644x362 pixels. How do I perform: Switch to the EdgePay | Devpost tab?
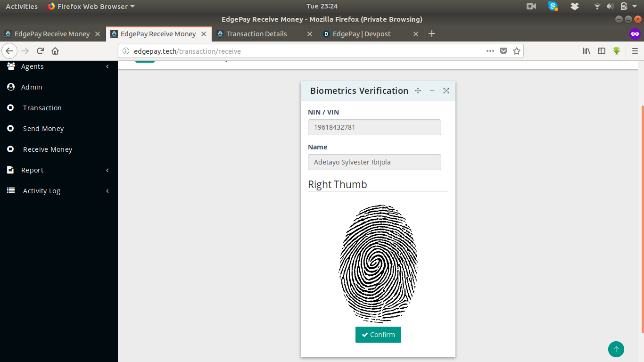(371, 34)
